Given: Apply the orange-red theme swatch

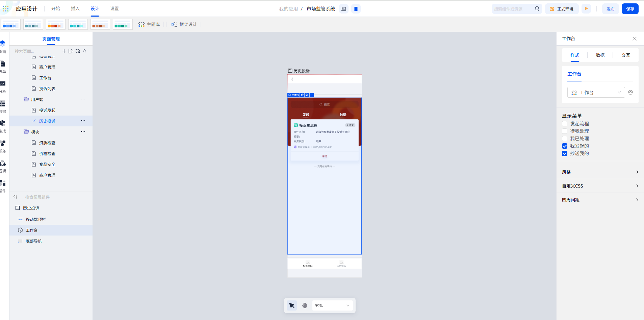Looking at the screenshot, I should click(56, 24).
